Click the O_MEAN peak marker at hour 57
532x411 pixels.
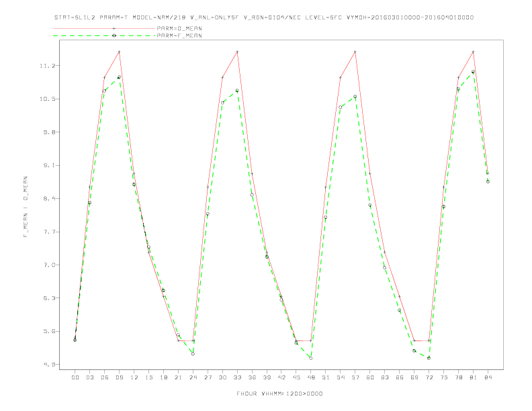(x=355, y=52)
